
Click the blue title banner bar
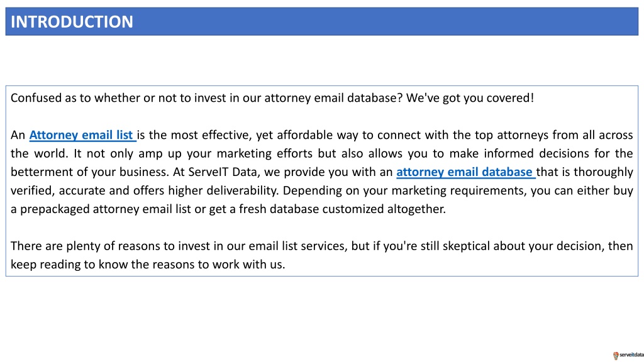click(322, 21)
